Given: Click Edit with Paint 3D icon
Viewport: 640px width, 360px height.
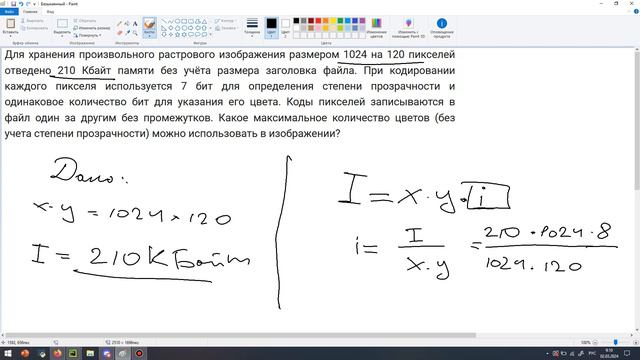Looking at the screenshot, I should point(409,23).
